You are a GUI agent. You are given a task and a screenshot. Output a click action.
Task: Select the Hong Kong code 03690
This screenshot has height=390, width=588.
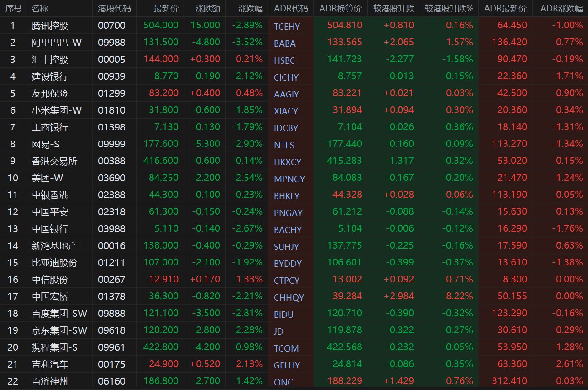112,178
